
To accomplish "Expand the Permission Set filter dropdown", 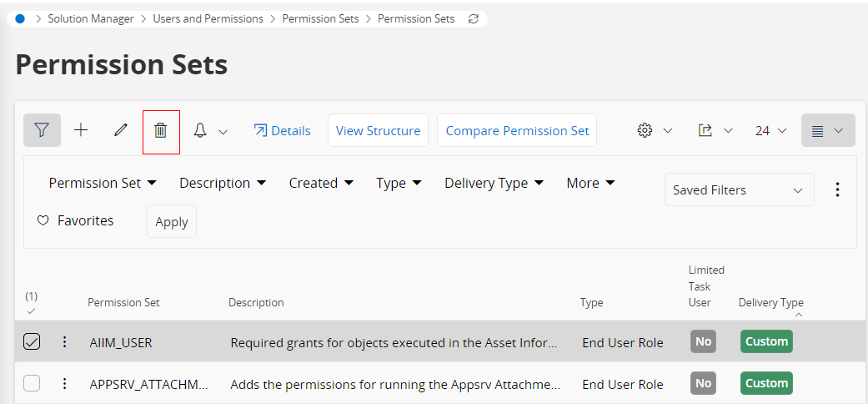I will pos(103,183).
